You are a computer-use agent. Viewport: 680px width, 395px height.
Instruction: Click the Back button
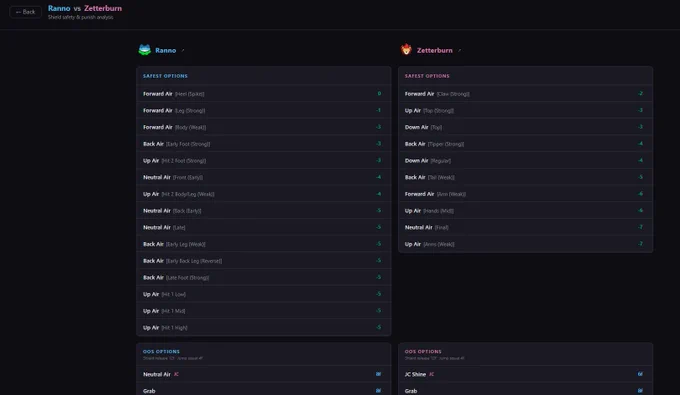pos(26,12)
